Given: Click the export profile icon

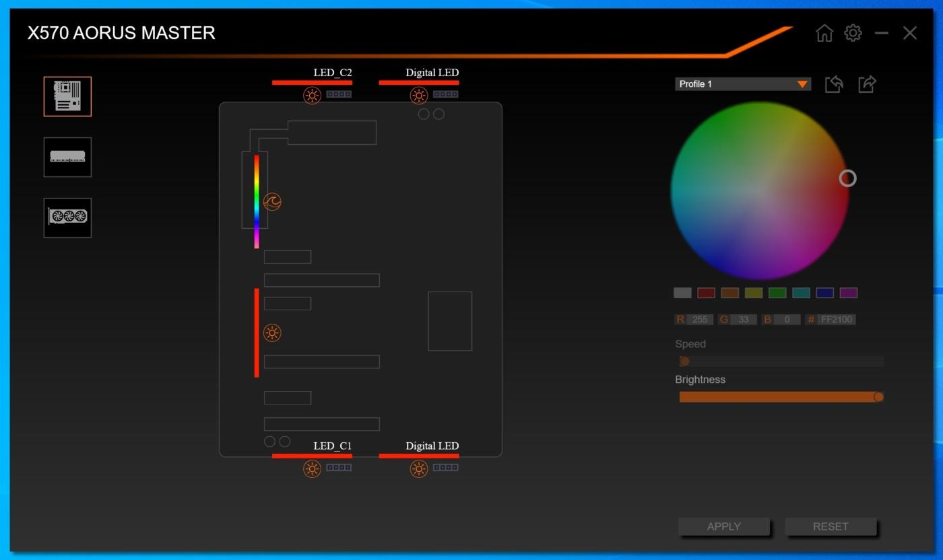Looking at the screenshot, I should [867, 84].
